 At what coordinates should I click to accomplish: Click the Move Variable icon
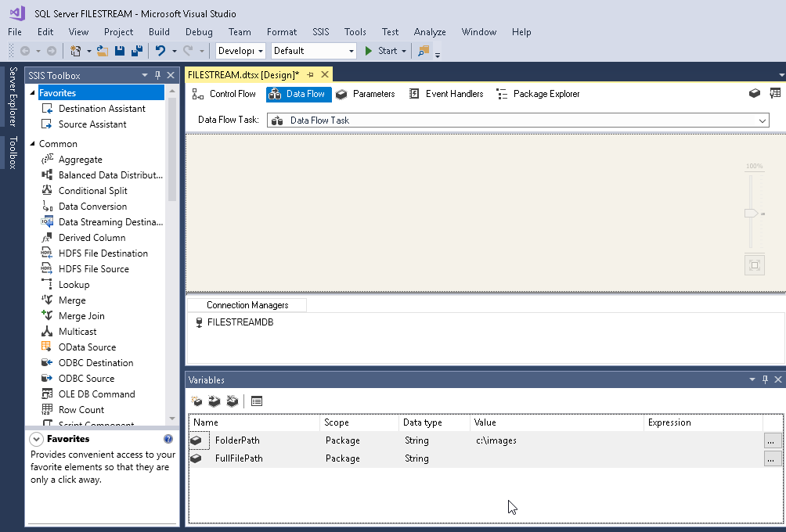[x=215, y=401]
